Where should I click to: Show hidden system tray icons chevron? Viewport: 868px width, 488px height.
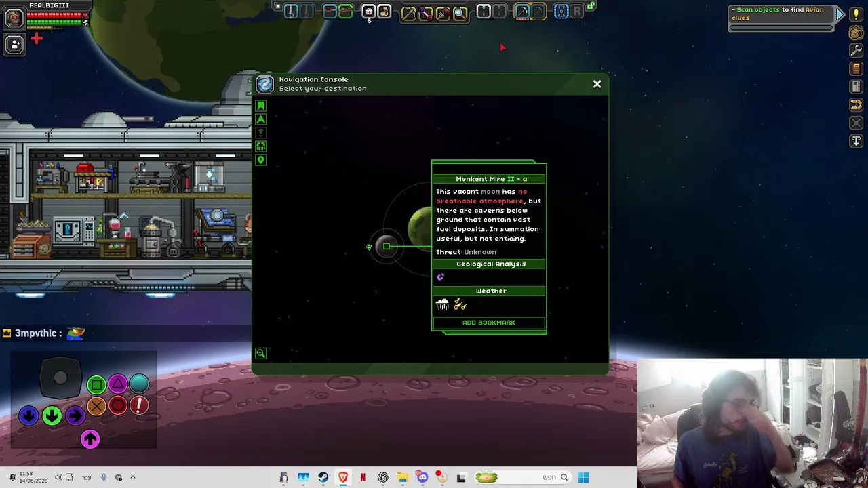[x=133, y=477]
